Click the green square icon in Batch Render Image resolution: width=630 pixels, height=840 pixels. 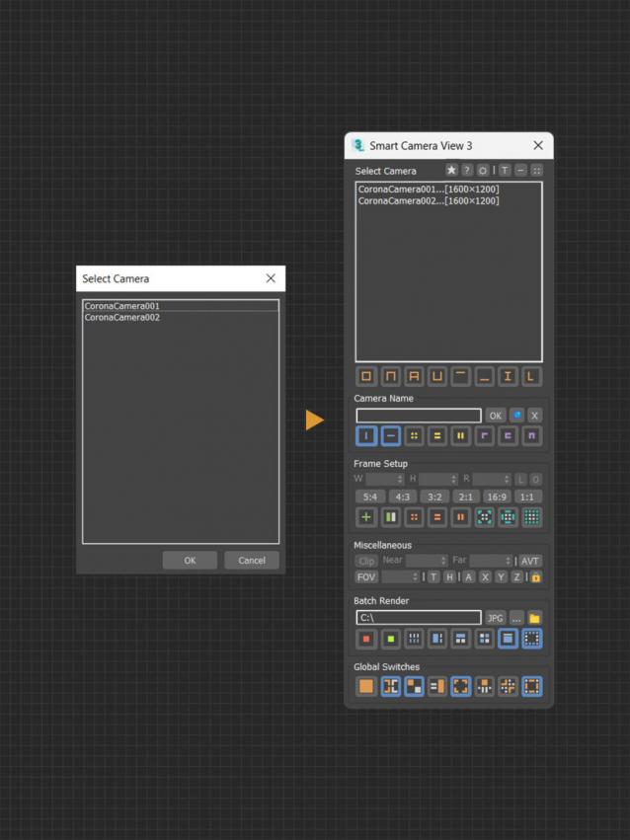[x=390, y=639]
